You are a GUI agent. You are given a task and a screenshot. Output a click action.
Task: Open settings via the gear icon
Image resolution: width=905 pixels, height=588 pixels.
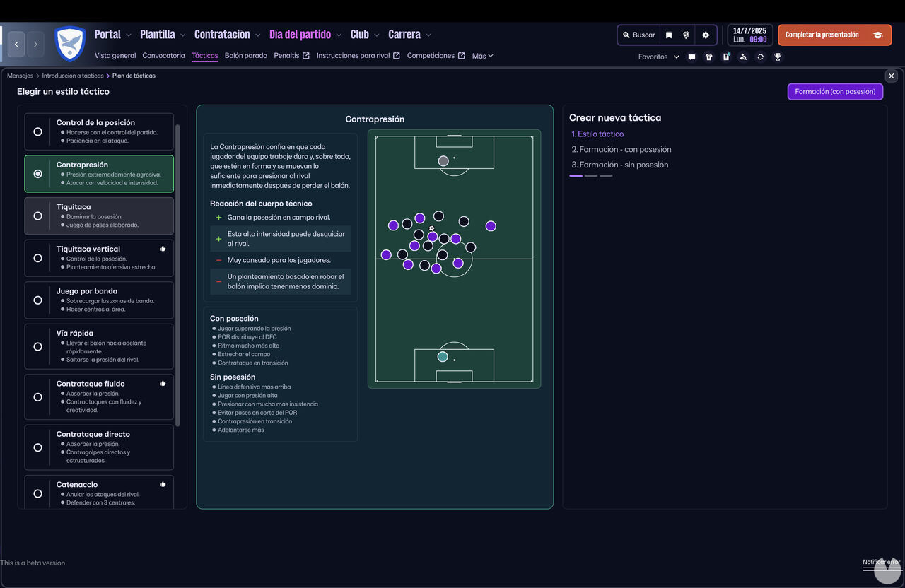point(705,35)
